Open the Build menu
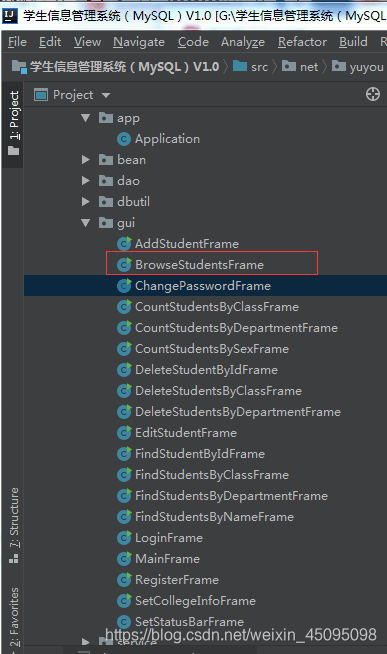 pyautogui.click(x=353, y=42)
